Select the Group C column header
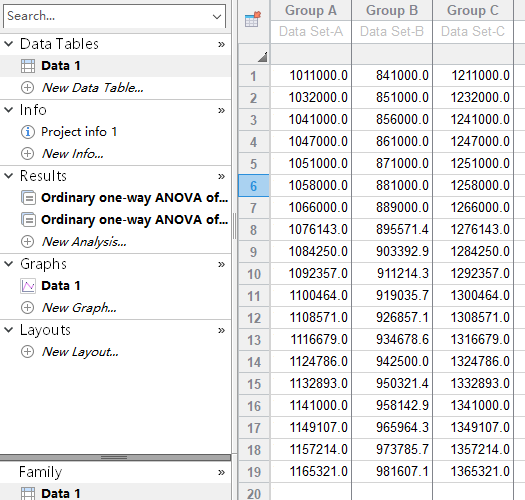Viewport: 525px width, 500px height. 473,10
